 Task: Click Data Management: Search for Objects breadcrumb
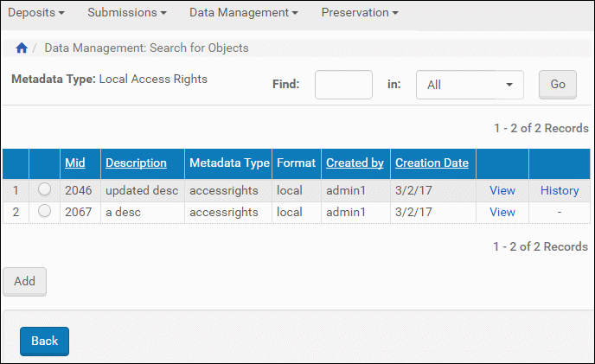pyautogui.click(x=146, y=48)
